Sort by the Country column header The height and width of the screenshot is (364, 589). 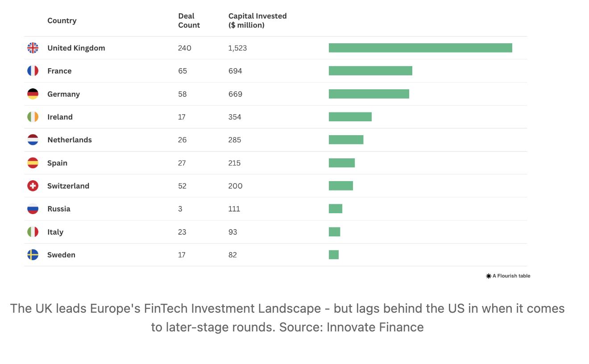tap(62, 21)
